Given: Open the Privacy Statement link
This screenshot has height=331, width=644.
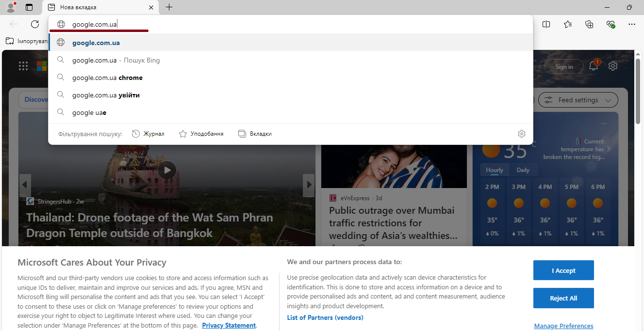Looking at the screenshot, I should [x=229, y=325].
